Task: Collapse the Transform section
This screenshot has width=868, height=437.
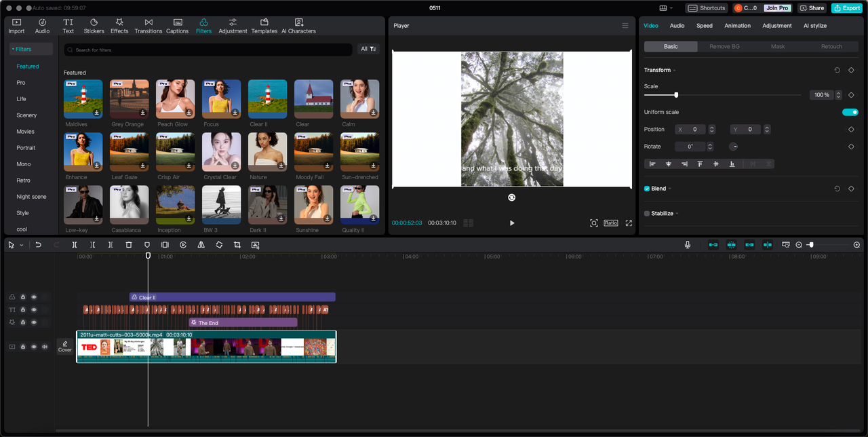Action: pos(674,71)
